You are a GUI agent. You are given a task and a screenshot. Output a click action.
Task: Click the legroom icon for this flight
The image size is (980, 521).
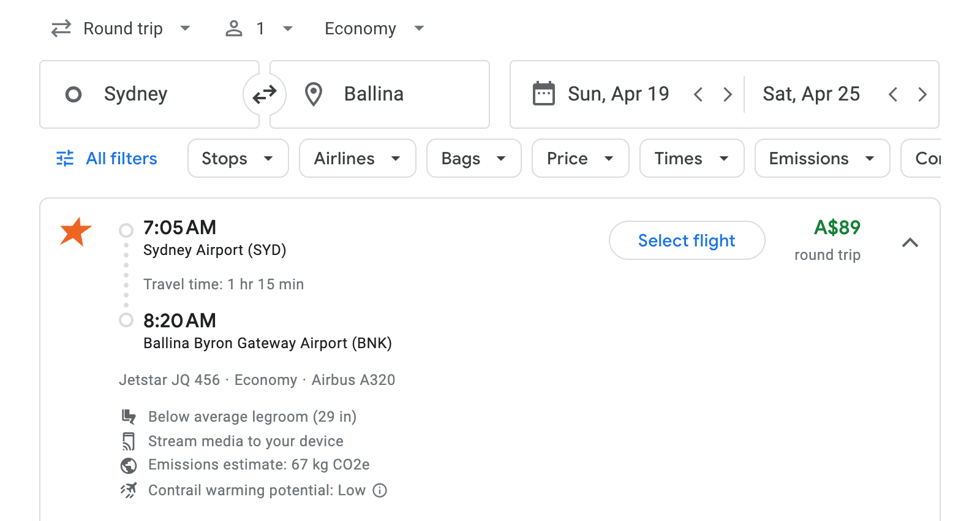pyautogui.click(x=129, y=416)
